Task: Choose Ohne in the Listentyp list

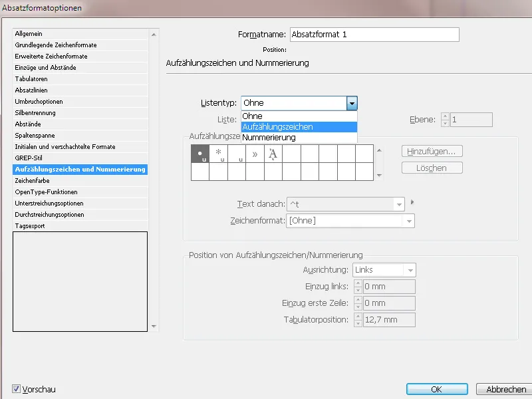Action: click(299, 116)
